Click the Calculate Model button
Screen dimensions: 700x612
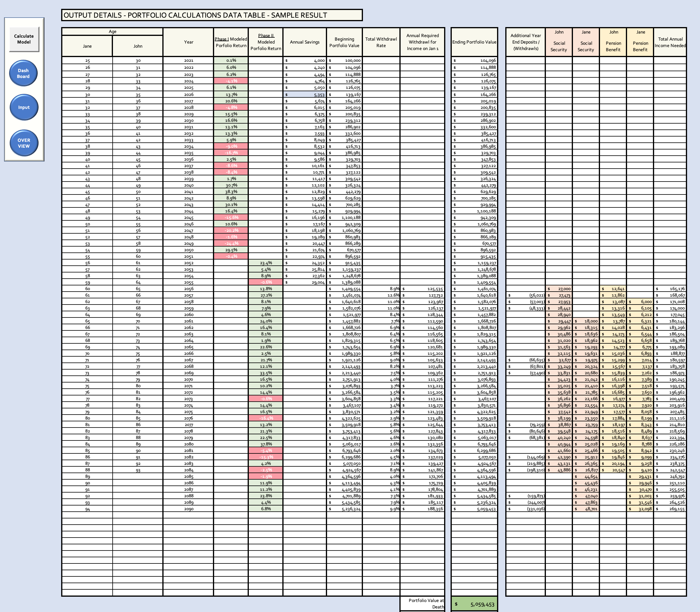[24, 38]
